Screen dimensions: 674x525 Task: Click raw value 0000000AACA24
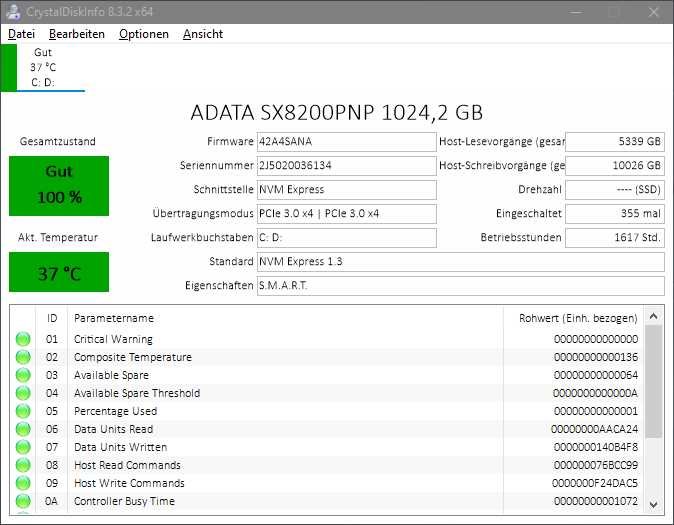click(x=594, y=429)
